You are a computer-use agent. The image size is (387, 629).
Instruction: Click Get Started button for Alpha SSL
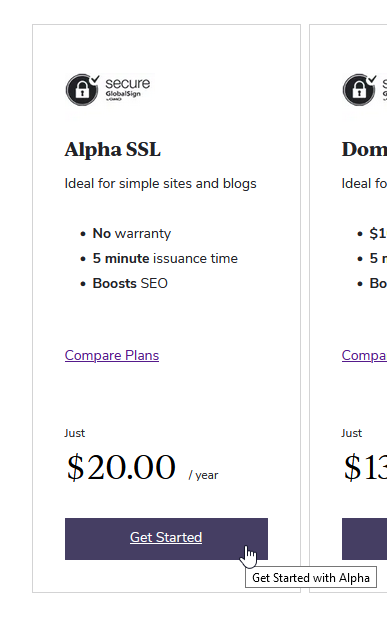click(x=166, y=539)
